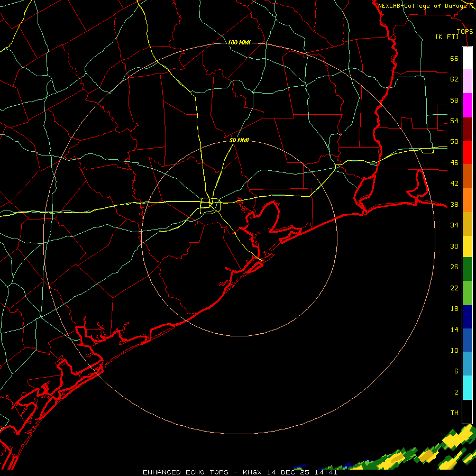Click the TH legend label
Image resolution: width=476 pixels, height=476 pixels.
pos(454,413)
